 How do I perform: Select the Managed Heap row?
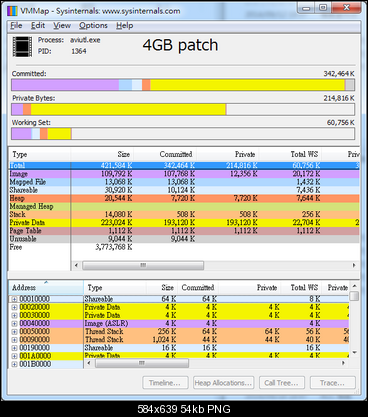tap(184, 206)
